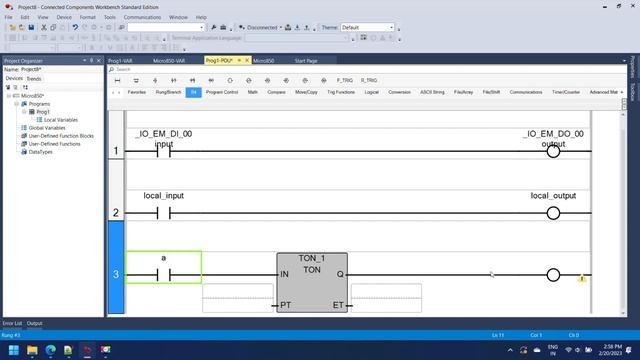This screenshot has width=640, height=360.
Task: Select Local Variables in project tree
Action: coord(60,120)
